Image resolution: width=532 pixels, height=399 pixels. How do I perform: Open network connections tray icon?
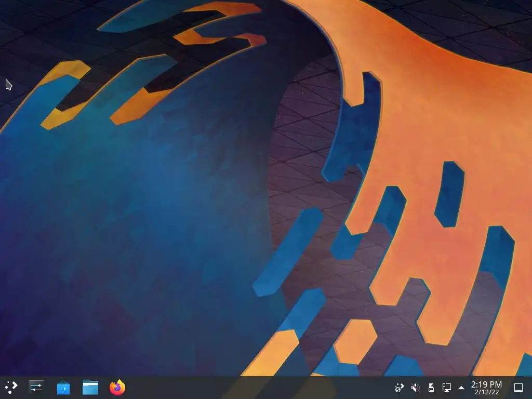446,388
